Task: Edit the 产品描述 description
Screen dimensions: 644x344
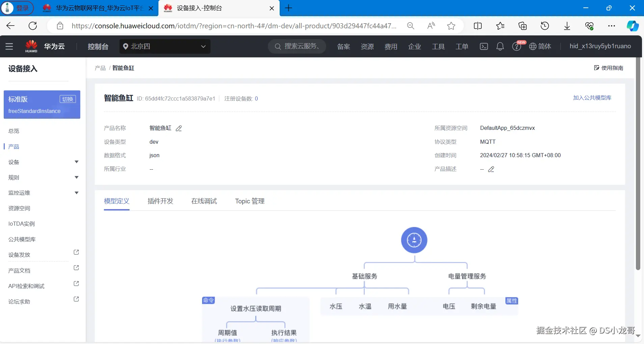Action: coord(491,169)
